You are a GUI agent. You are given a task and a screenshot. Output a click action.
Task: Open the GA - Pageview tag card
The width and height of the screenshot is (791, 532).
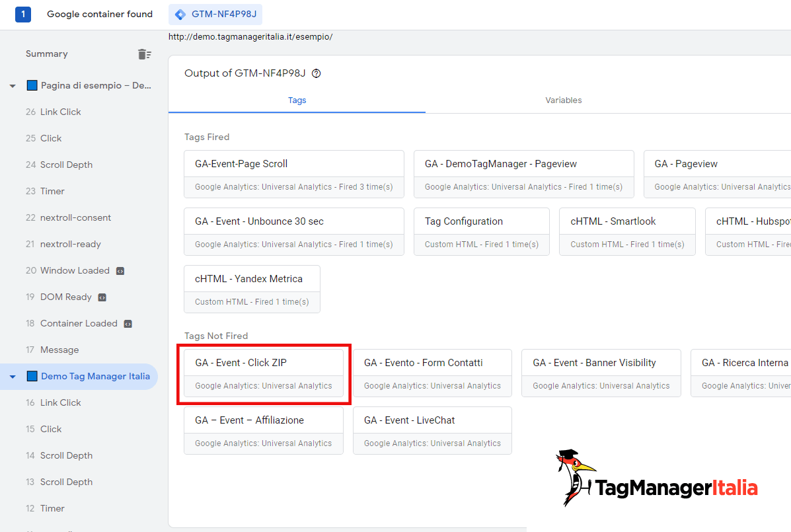click(718, 174)
